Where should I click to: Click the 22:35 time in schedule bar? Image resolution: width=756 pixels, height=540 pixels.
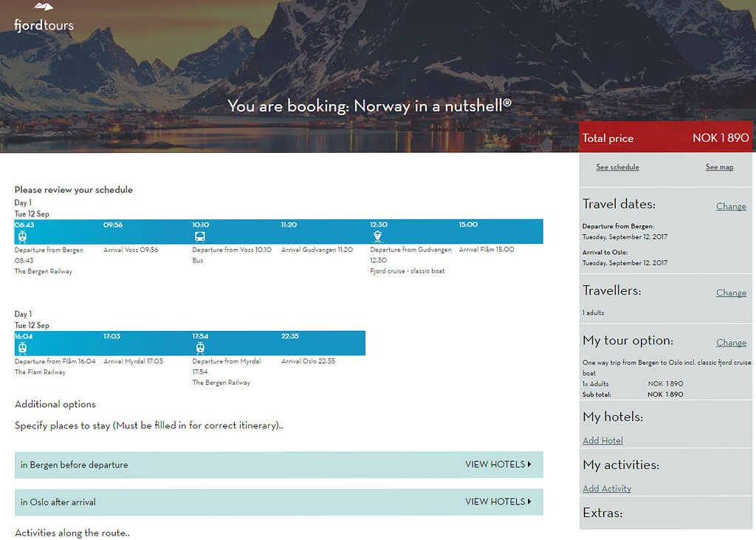point(289,336)
